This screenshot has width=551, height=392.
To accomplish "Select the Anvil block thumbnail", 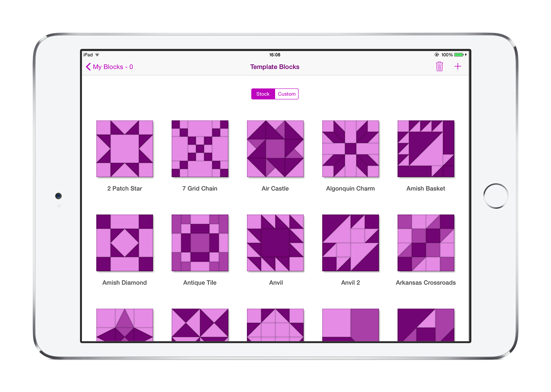I will [x=275, y=243].
